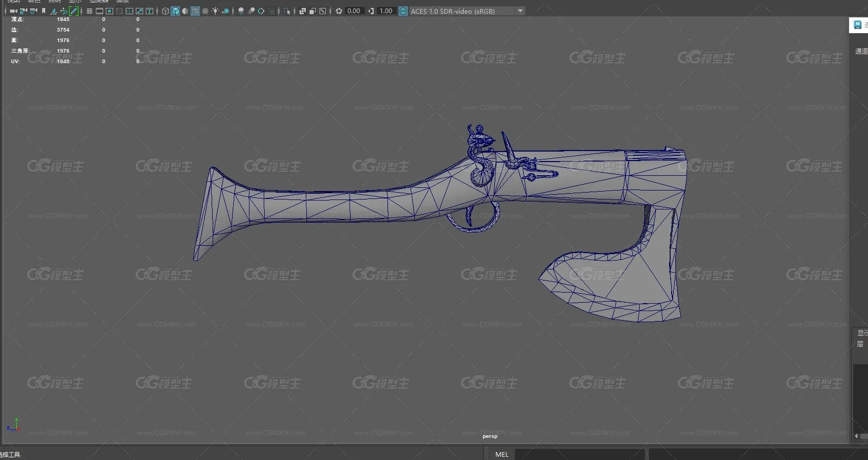Click the XYZ axis gizmo

tap(14, 425)
